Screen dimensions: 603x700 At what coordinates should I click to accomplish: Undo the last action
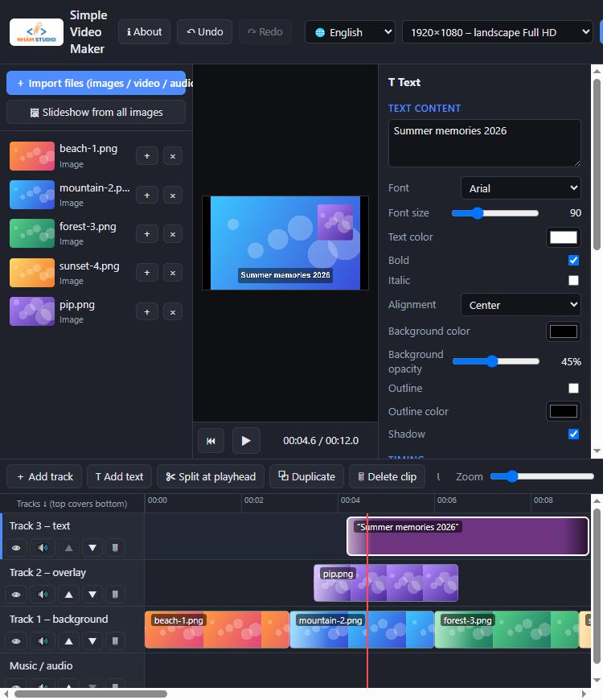[205, 31]
